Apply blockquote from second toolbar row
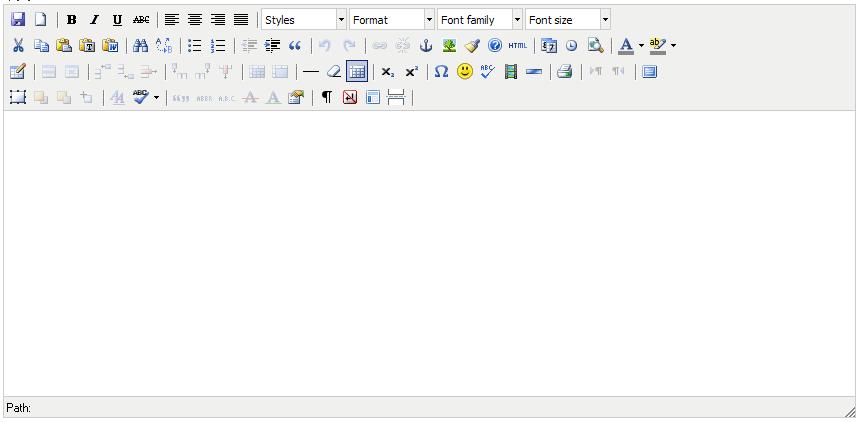This screenshot has width=861, height=422. coord(295,46)
